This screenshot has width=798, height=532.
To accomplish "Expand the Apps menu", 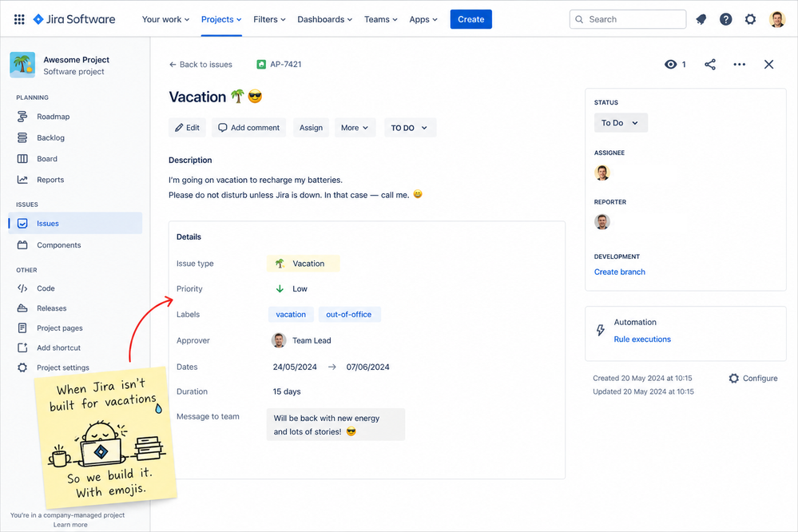I will click(x=423, y=19).
